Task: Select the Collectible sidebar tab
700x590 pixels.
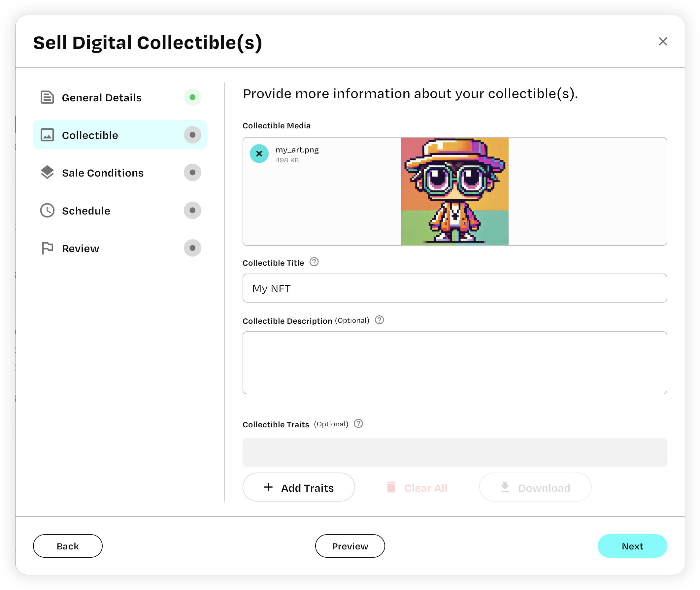Action: 119,135
